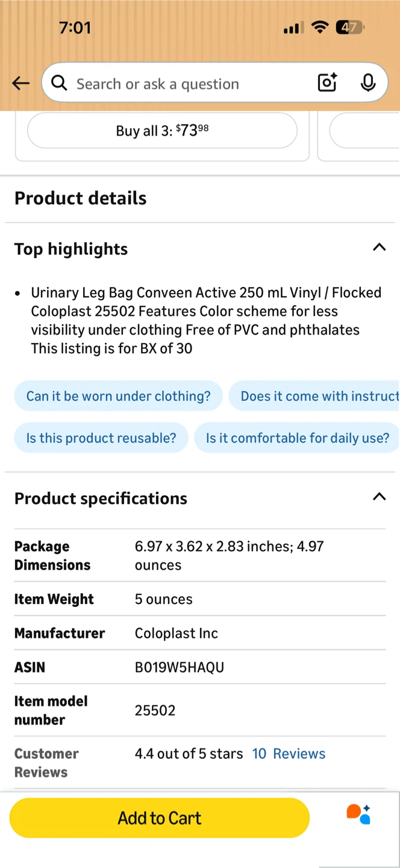The width and height of the screenshot is (400, 868).
Task: Tap the ASIN value B019W5HAQU
Action: pyautogui.click(x=180, y=667)
